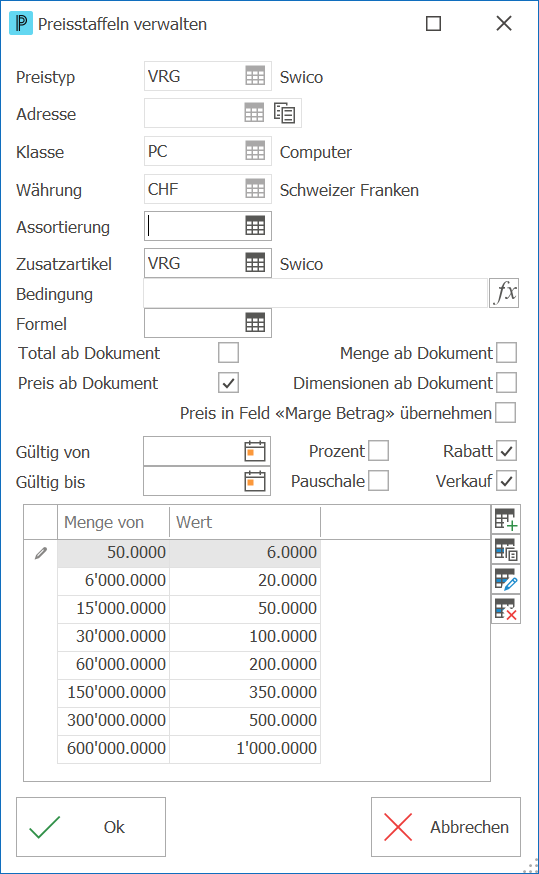Edit the selected price scale row
The height and width of the screenshot is (874, 539).
tap(506, 580)
